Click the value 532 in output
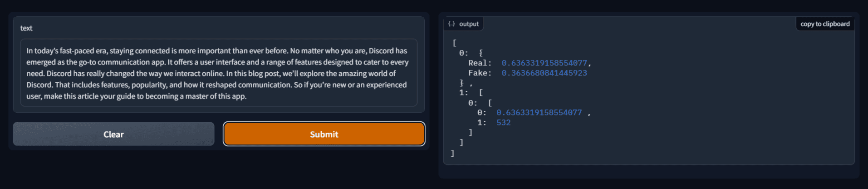 click(x=503, y=123)
